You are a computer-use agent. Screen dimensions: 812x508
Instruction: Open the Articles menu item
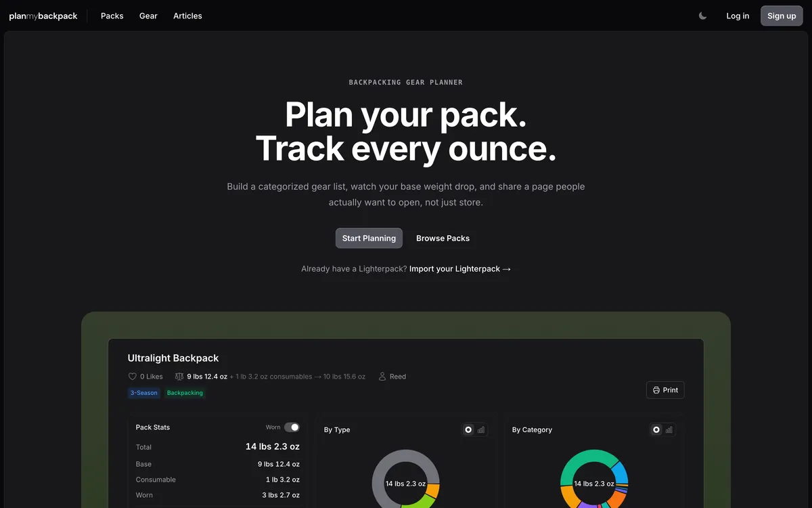pyautogui.click(x=187, y=16)
